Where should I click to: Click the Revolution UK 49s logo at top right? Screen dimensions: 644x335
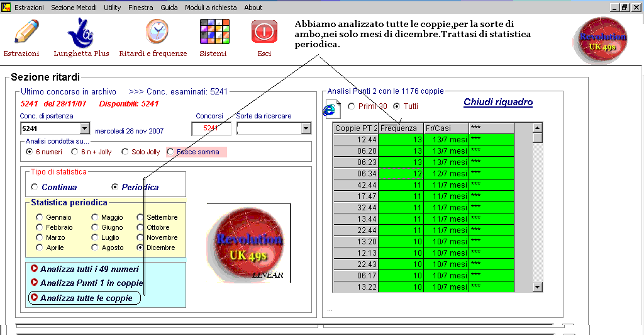pyautogui.click(x=601, y=40)
